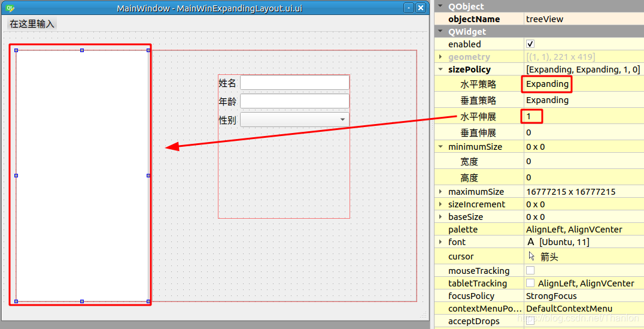Enable the mouseTracking checkbox
Screen dimensions: 644x329
click(x=530, y=270)
